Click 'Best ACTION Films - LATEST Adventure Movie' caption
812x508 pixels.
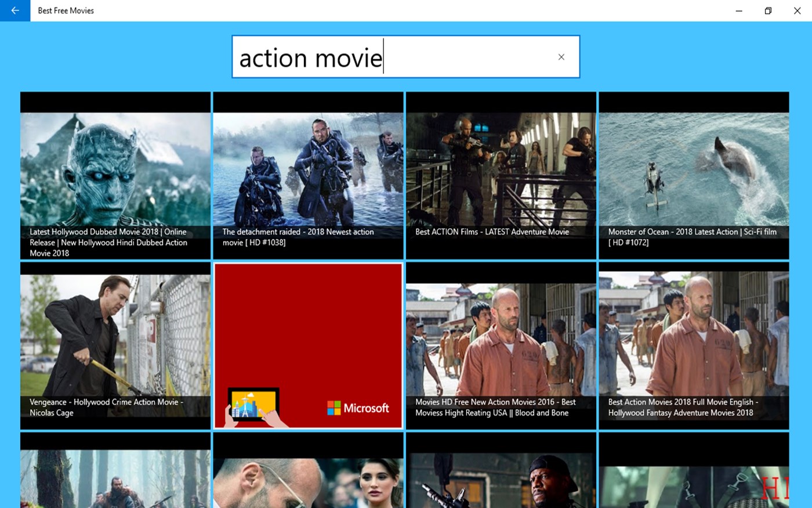tap(492, 232)
